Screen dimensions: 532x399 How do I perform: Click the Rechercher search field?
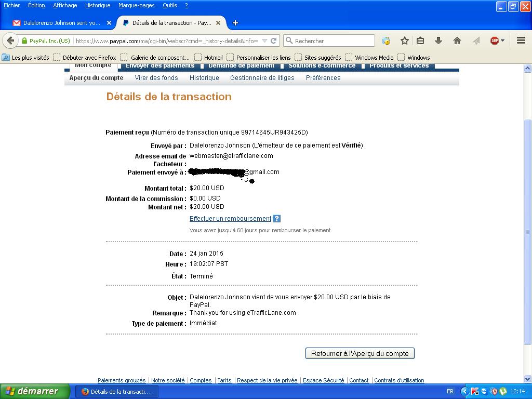coord(329,41)
